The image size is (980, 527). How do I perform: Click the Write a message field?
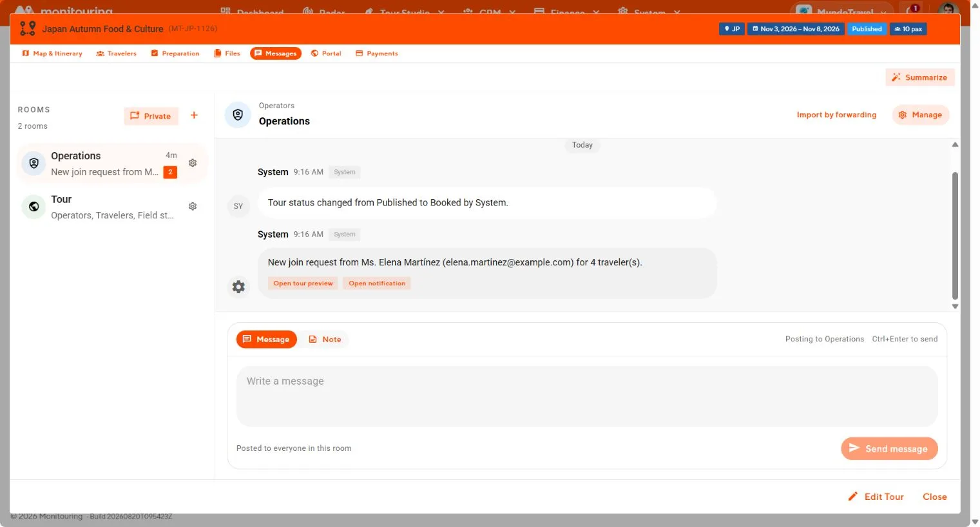[x=587, y=396]
